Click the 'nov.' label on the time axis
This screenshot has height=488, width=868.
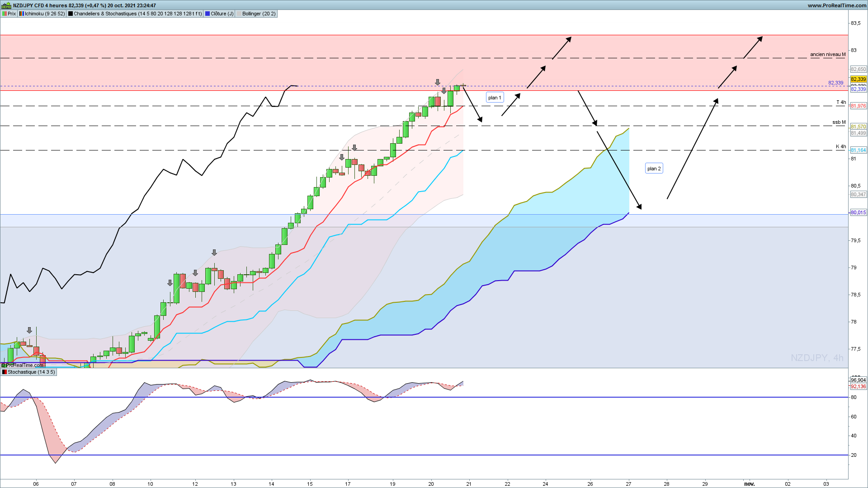[750, 484]
